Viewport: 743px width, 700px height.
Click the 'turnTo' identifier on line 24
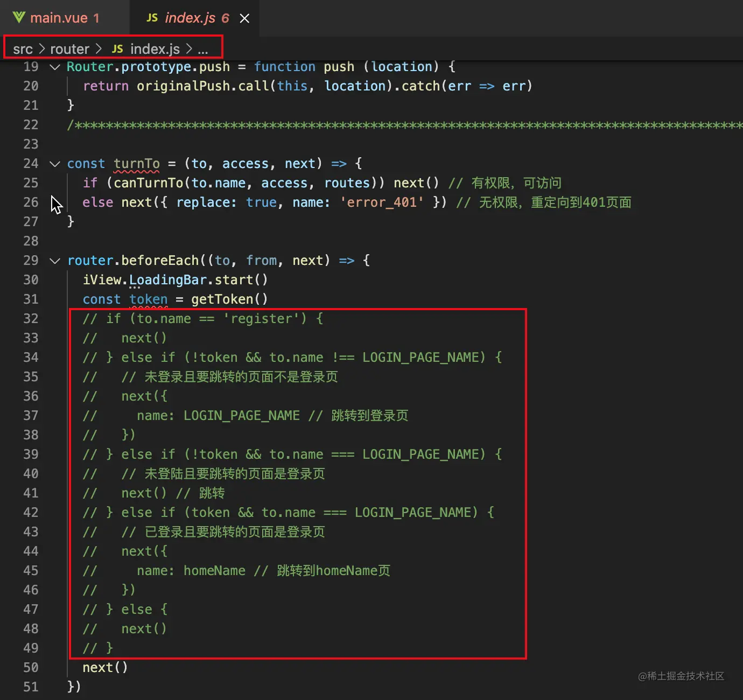click(x=137, y=164)
